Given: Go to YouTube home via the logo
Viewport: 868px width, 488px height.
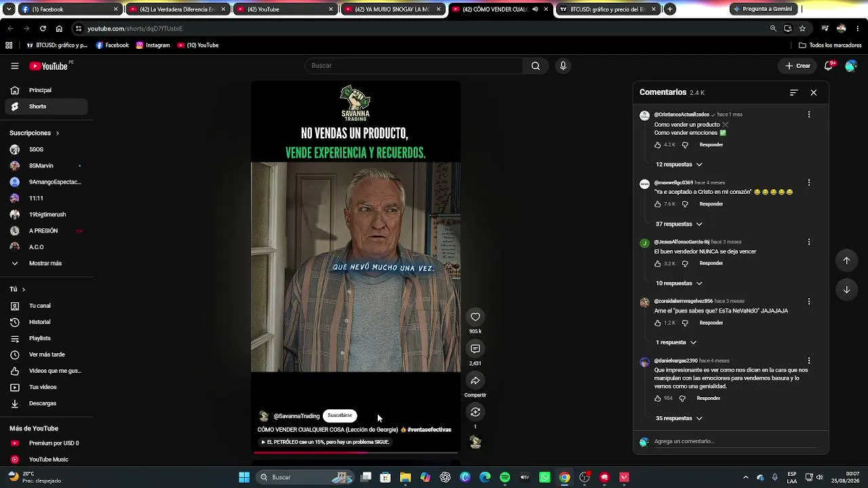Looking at the screenshot, I should (49, 66).
